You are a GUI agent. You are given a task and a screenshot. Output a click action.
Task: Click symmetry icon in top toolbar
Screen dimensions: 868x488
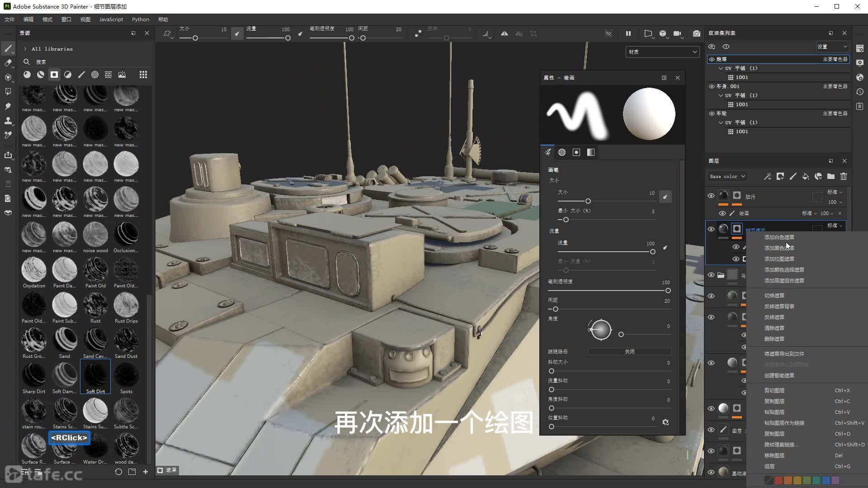point(505,33)
